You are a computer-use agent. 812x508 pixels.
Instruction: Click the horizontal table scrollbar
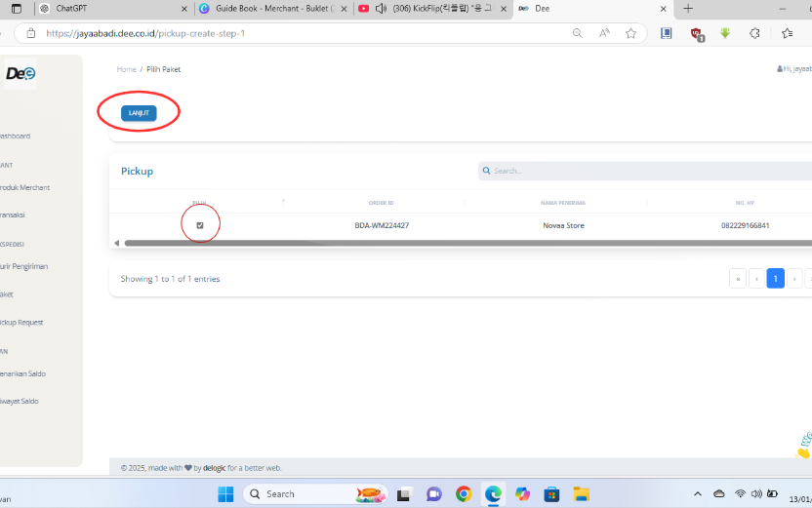pos(468,243)
